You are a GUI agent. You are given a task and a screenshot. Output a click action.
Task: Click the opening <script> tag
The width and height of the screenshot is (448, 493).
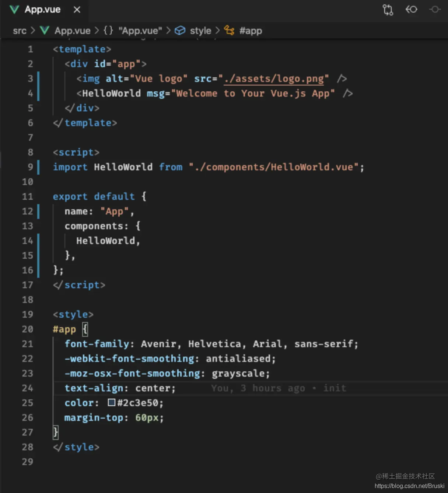click(76, 152)
